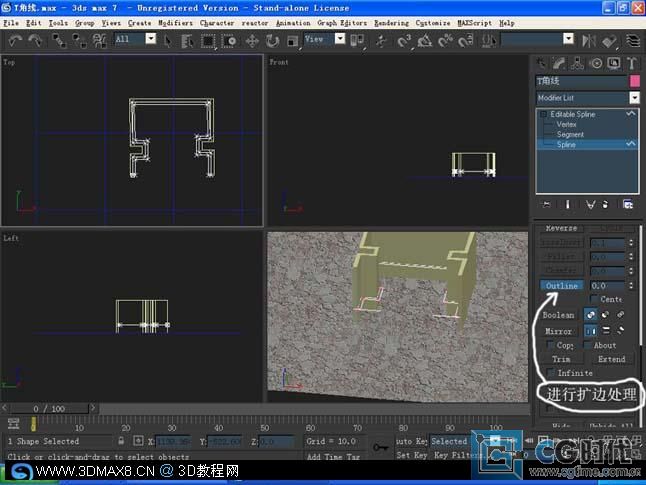Click the selection lock icon in status bar
Screen dimensions: 646x485
tap(121, 441)
